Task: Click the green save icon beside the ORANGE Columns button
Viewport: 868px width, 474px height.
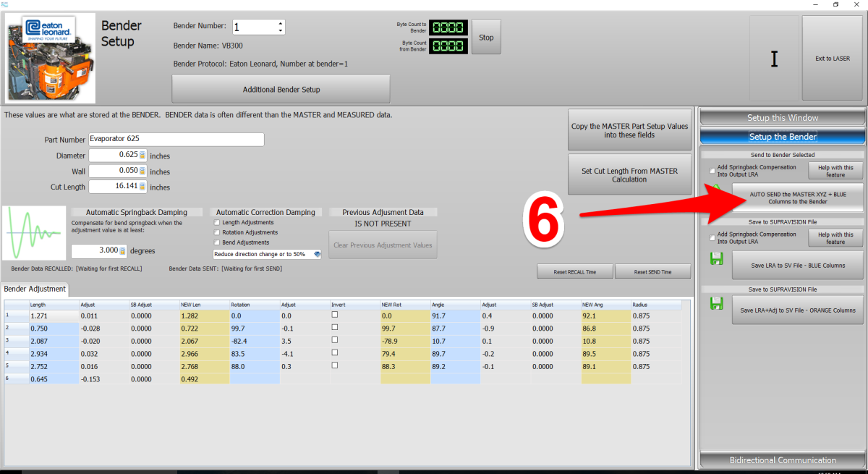Action: [717, 304]
